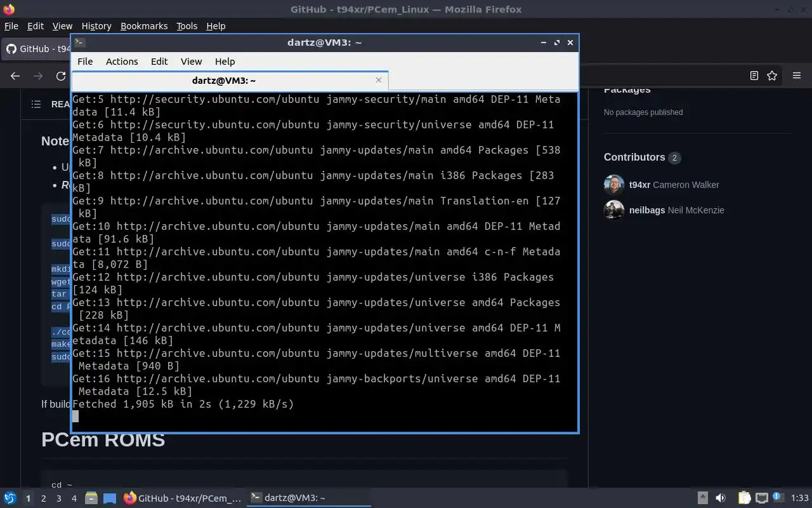Click "No packages published" text
The height and width of the screenshot is (508, 812).
coord(643,112)
